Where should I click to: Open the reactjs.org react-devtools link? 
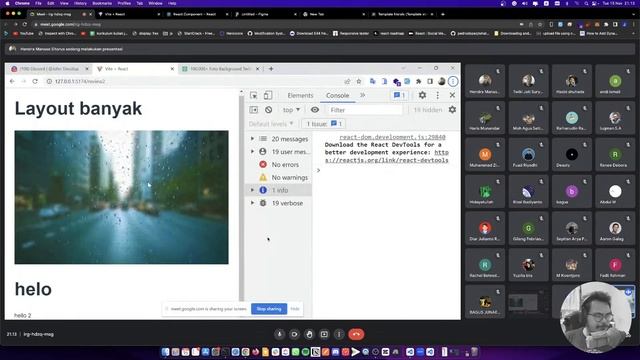387,156
